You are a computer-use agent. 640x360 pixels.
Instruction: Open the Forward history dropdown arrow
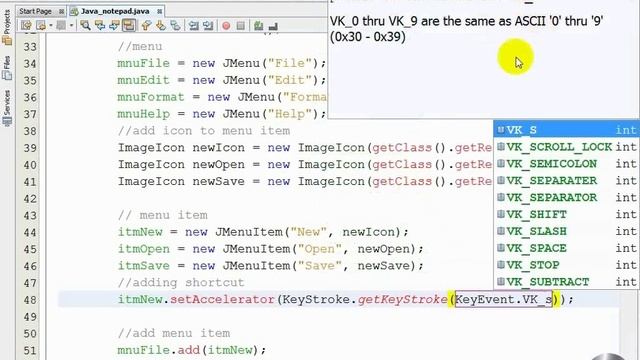tap(71, 26)
